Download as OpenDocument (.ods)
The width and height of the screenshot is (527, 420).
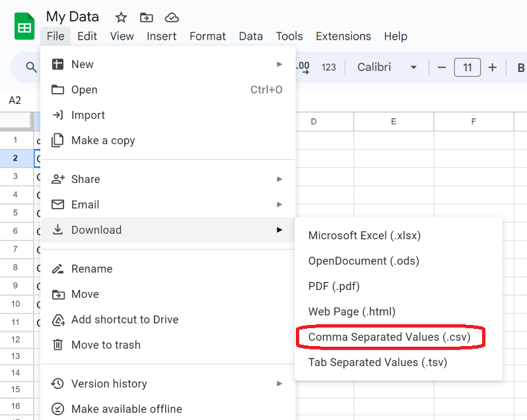point(398,261)
